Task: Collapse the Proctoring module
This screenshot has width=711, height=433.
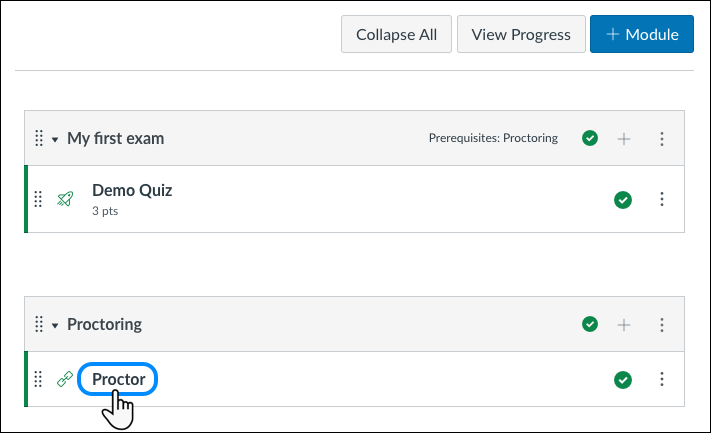Action: pyautogui.click(x=55, y=325)
